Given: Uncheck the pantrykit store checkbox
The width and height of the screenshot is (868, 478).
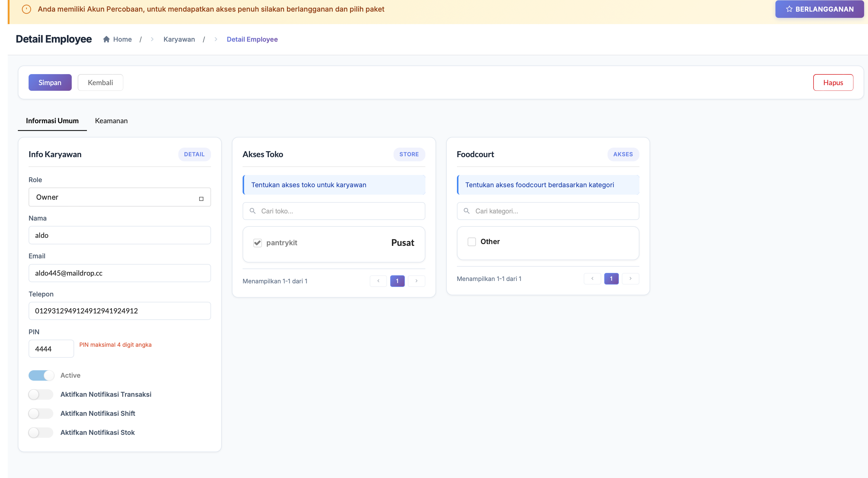Looking at the screenshot, I should pos(257,243).
